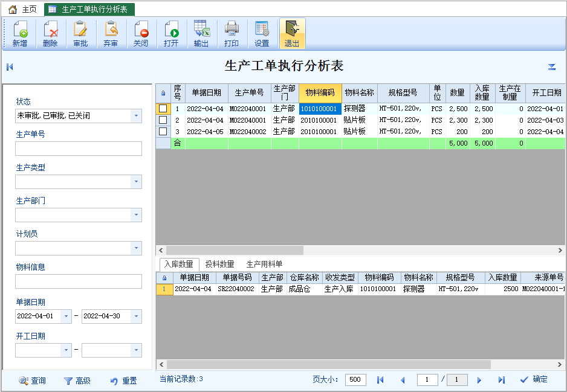Go to the last page with the pager icon
This screenshot has height=392, width=567.
coord(502,380)
